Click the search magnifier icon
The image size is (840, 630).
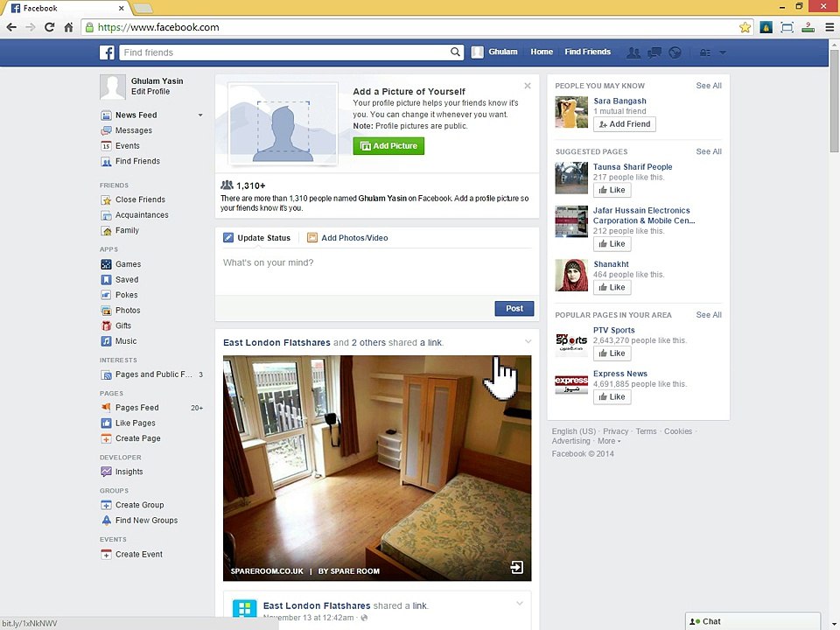click(x=455, y=52)
